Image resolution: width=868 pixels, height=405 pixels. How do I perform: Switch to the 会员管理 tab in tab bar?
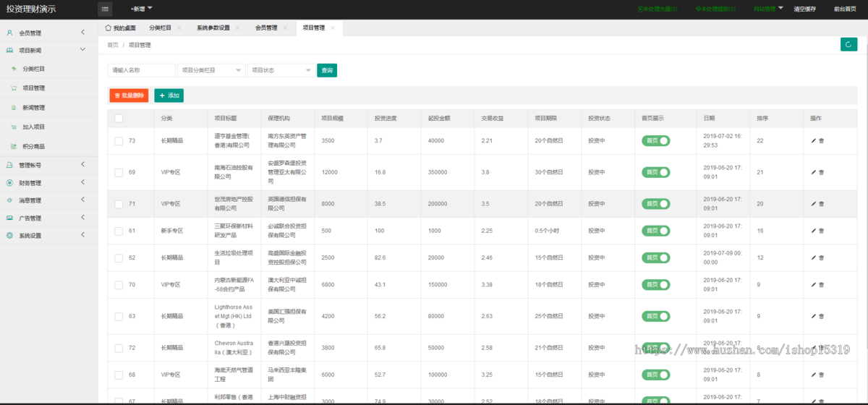click(266, 27)
